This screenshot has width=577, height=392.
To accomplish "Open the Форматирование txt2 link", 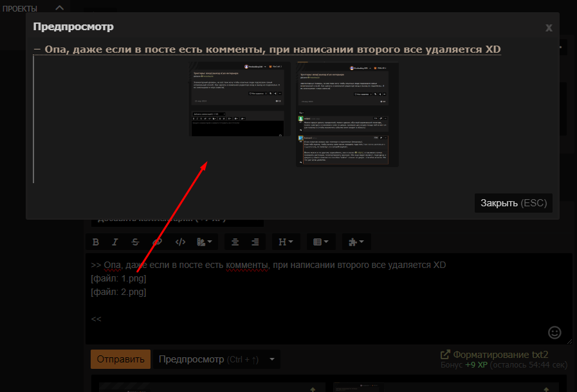I will 495,355.
